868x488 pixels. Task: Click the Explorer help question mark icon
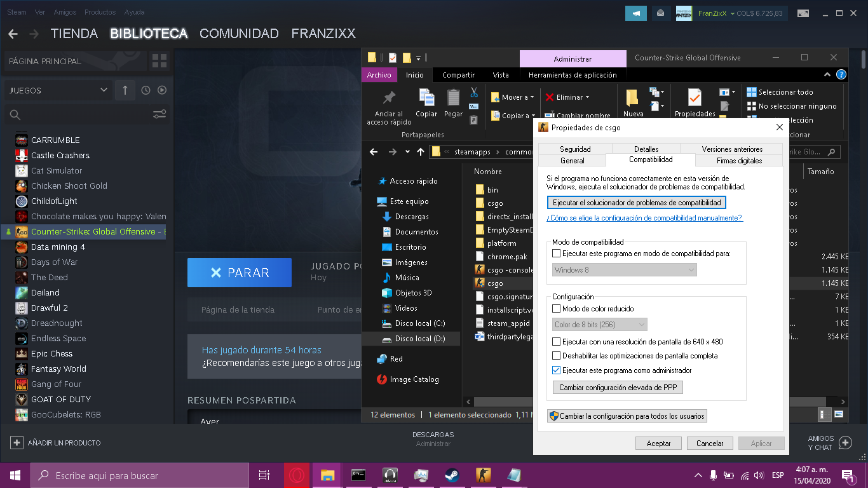click(841, 74)
